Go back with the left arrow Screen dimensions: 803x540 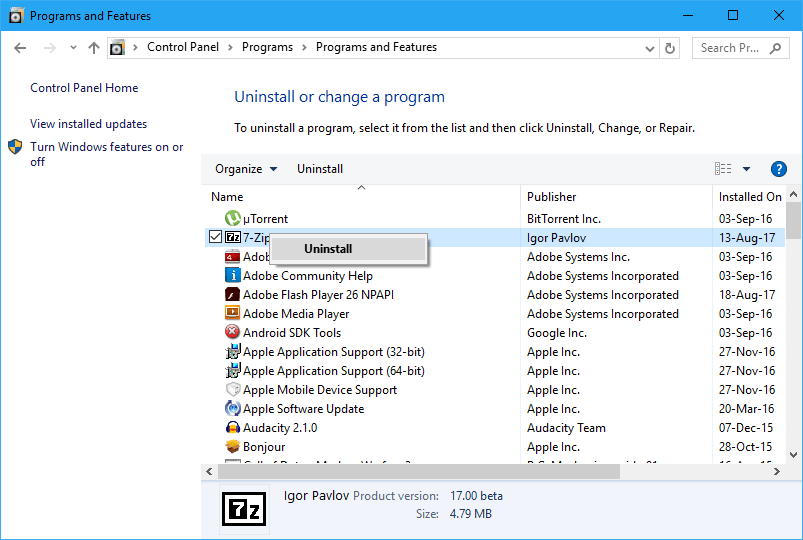(20, 48)
